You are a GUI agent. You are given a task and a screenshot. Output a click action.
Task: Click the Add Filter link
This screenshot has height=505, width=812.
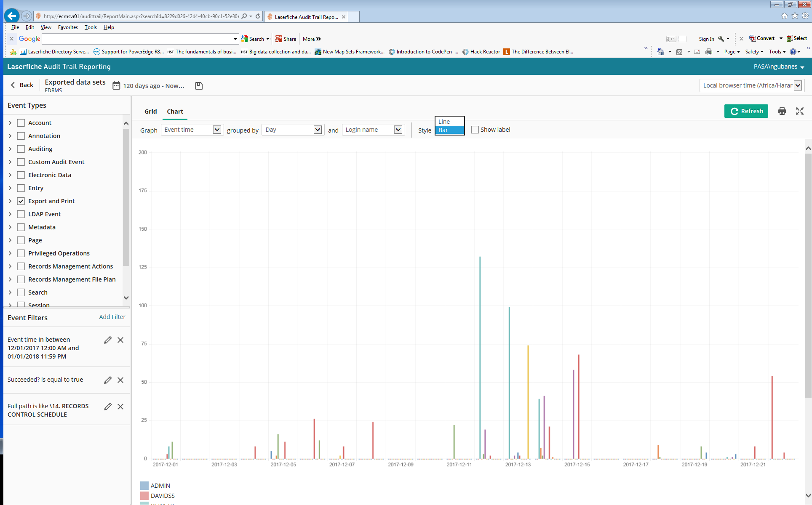click(x=112, y=317)
